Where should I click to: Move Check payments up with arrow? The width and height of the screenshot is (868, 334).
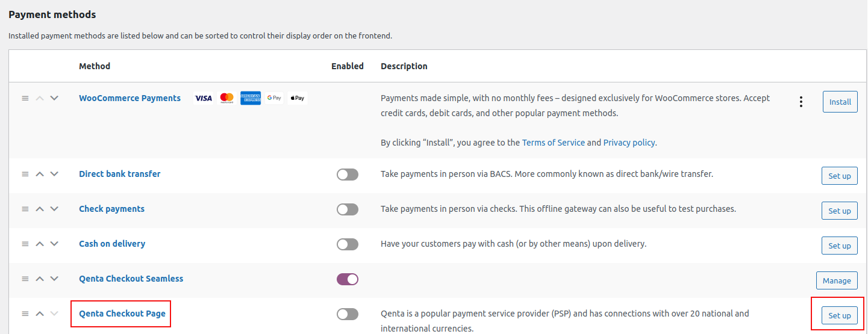[40, 209]
